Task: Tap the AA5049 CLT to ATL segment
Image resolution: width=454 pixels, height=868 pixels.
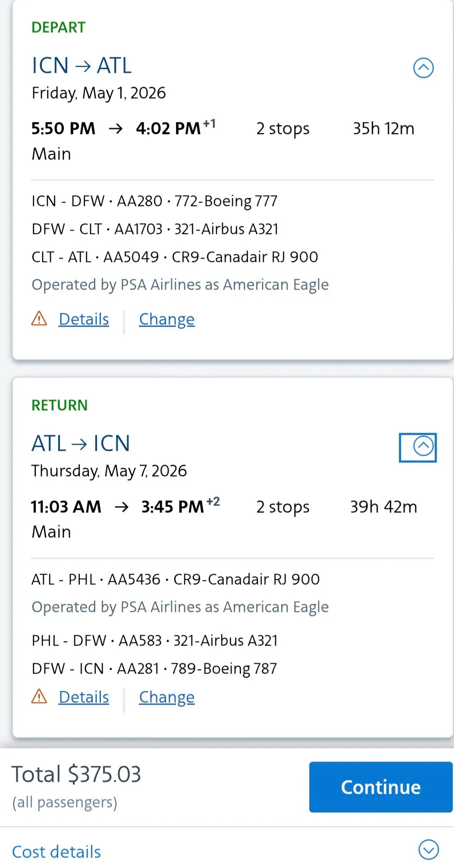Action: pyautogui.click(x=175, y=257)
